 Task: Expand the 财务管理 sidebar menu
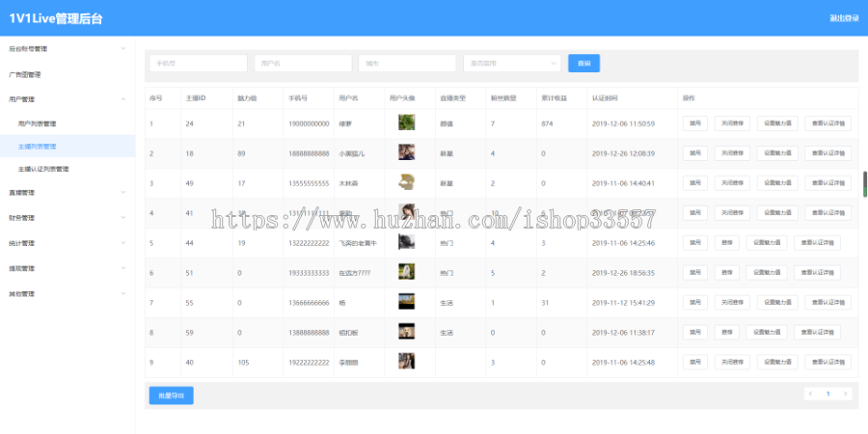[68, 218]
